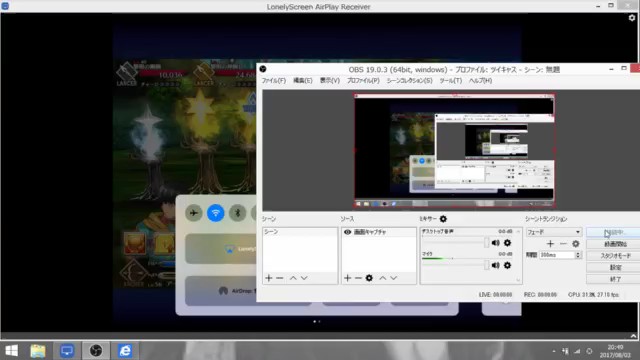The height and width of the screenshot is (360, 640).
Task: Open the Profile menu in OBS
Action: click(x=363, y=80)
